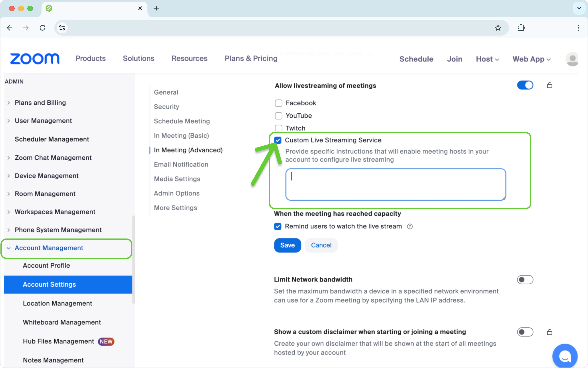Screen dimensions: 588x368
Task: Collapse Account Management section
Action: (x=9, y=248)
